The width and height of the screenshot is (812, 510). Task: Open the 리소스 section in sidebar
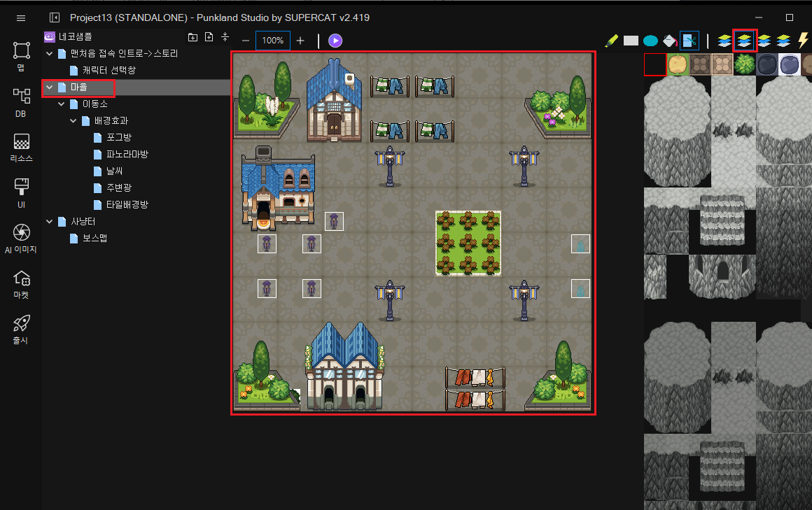point(21,147)
